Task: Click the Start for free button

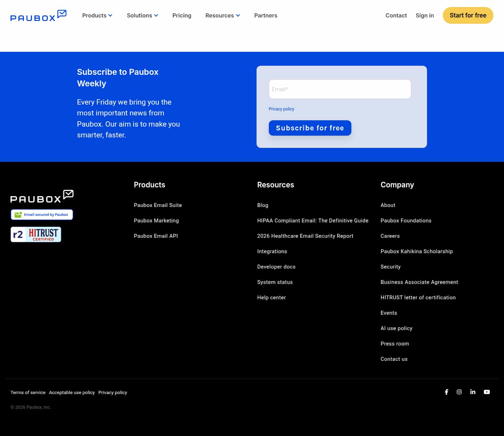Action: click(468, 15)
